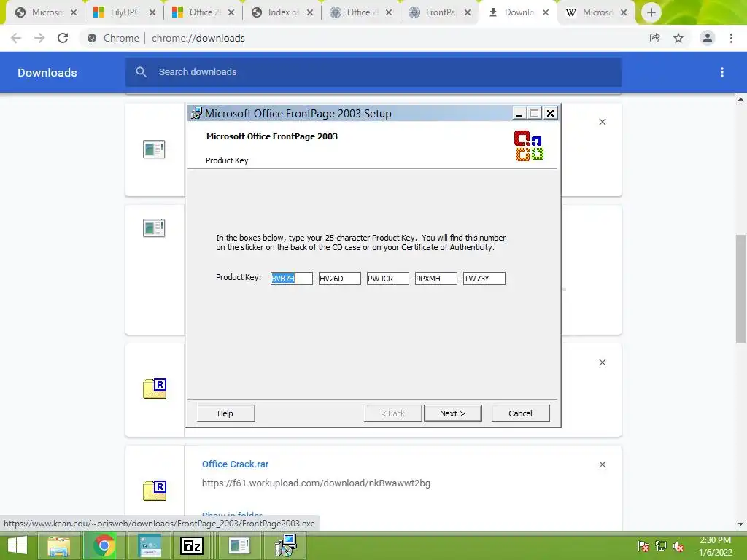Screen dimensions: 747x560
Task: Click the Setup installer taskbar icon
Action: (x=286, y=545)
